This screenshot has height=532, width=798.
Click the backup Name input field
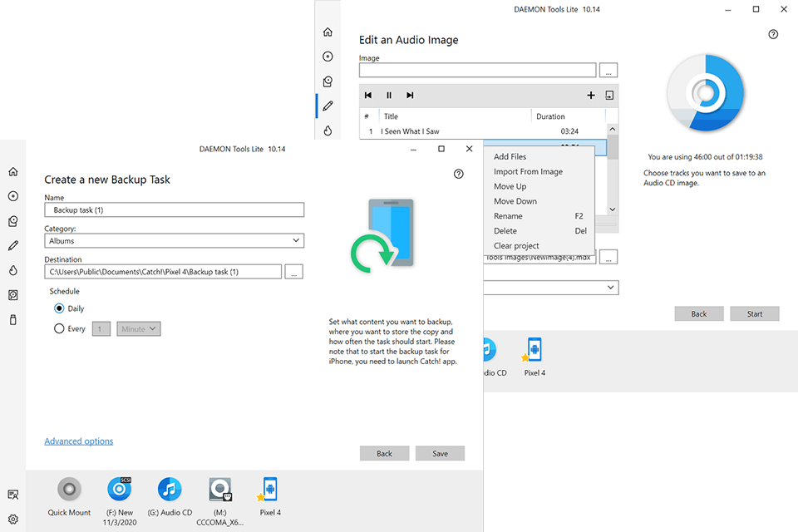174,210
